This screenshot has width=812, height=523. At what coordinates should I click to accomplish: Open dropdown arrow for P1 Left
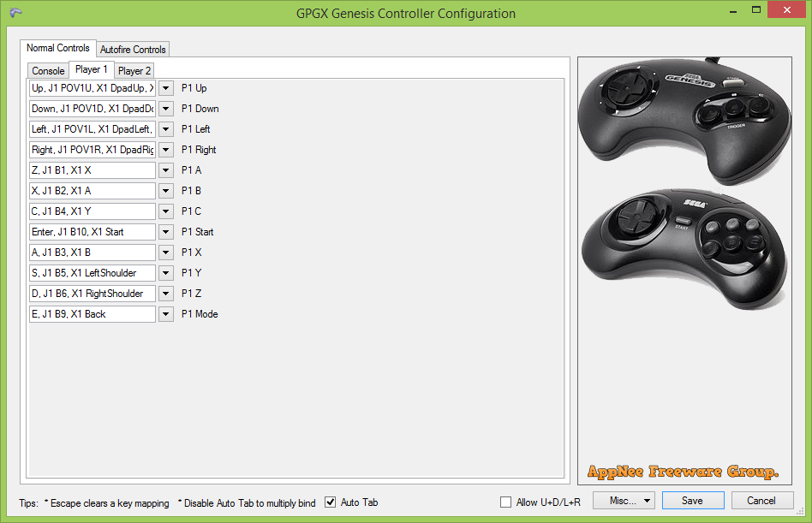(x=165, y=129)
